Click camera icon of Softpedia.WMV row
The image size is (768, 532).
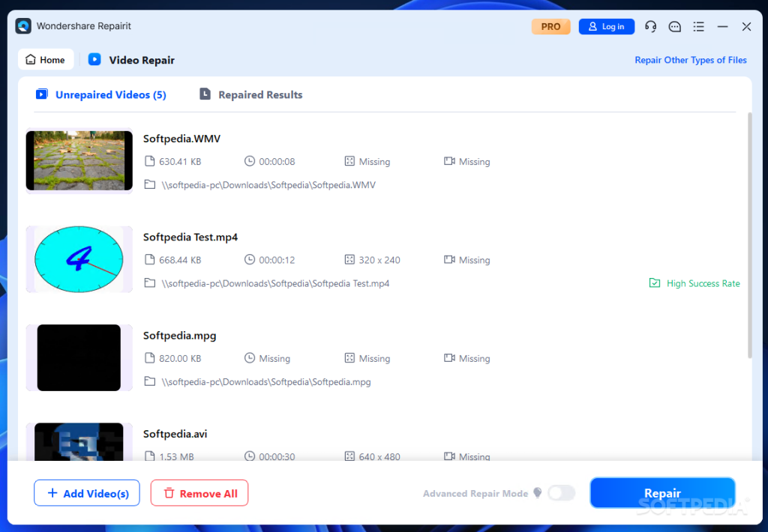[450, 162]
